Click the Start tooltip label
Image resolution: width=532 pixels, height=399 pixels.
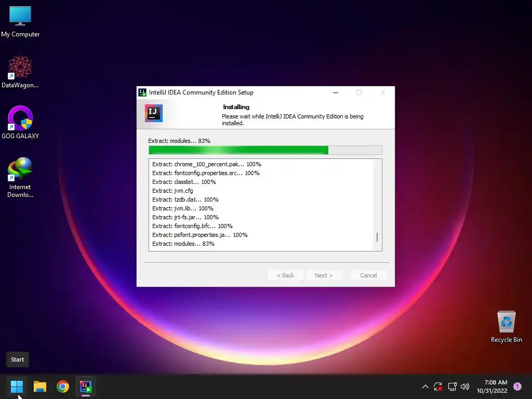pyautogui.click(x=17, y=360)
